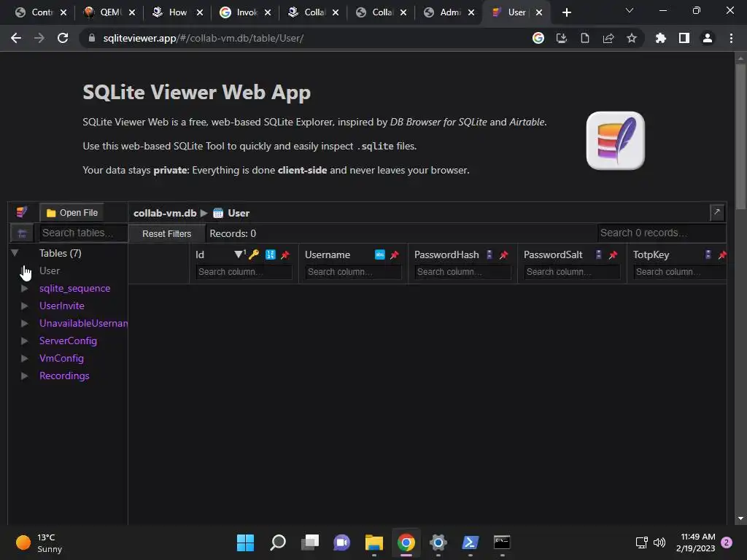Click the numeric type icon on the Id column
This screenshot has height=560, width=747.
[x=271, y=254]
